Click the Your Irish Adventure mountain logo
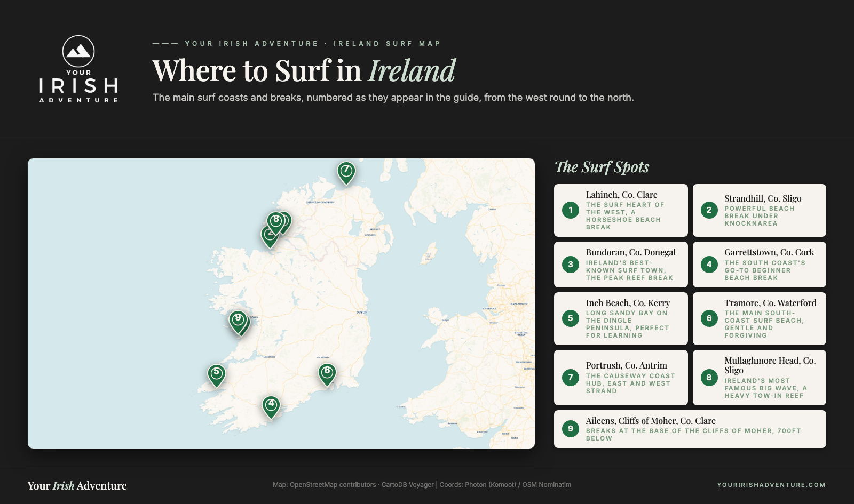This screenshot has height=504, width=854. [78, 69]
